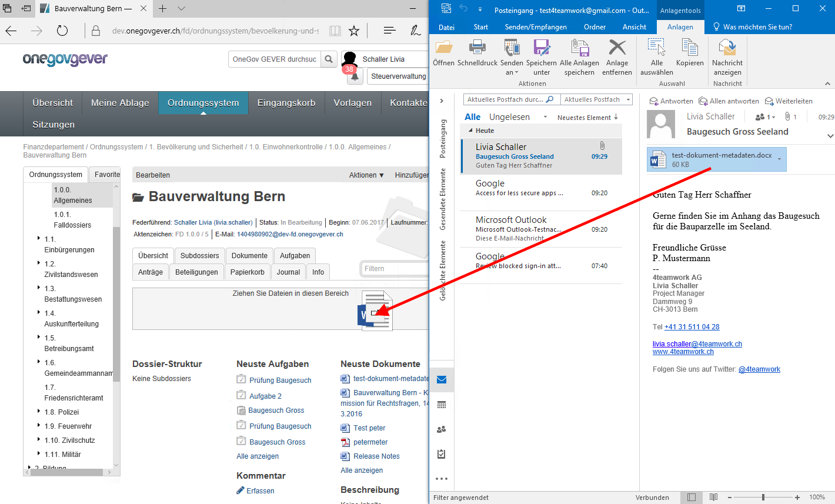
Task: Click Alle auswählen icon
Action: [x=656, y=48]
